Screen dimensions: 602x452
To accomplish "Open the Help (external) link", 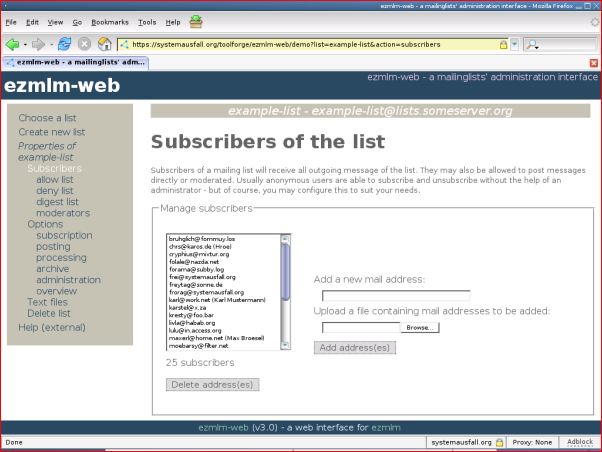I will [52, 328].
